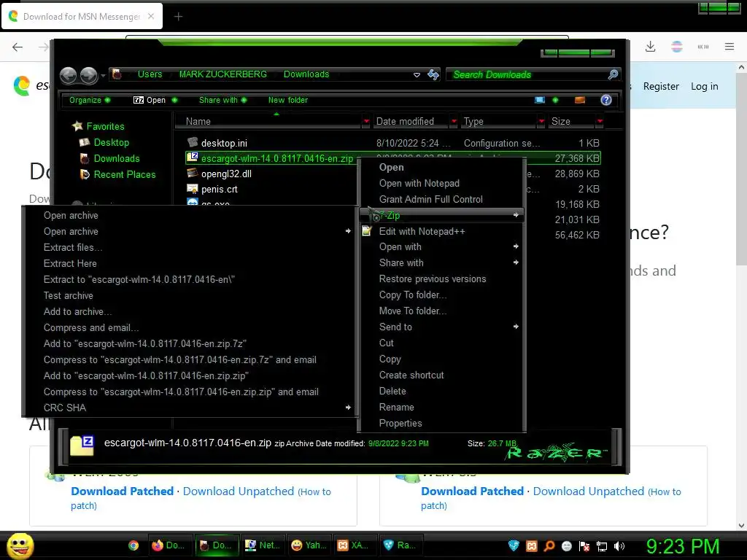Choose Open in the context menu
The image size is (747, 560).
point(441,168)
